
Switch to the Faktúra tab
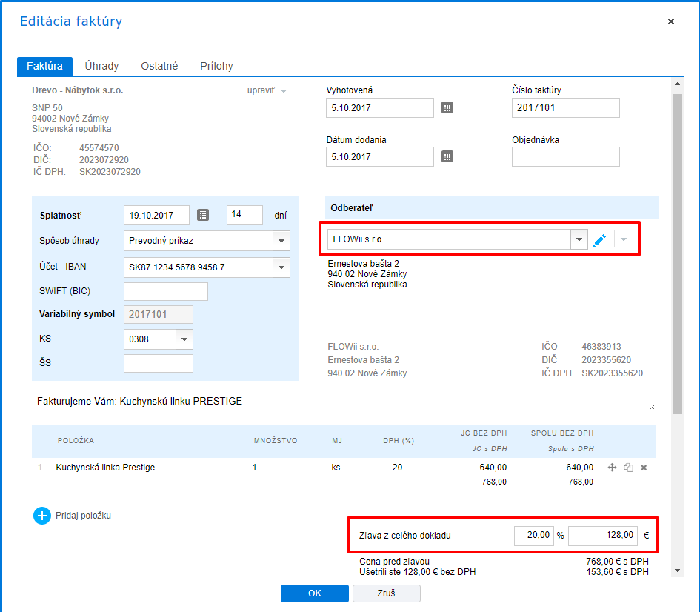pos(44,66)
